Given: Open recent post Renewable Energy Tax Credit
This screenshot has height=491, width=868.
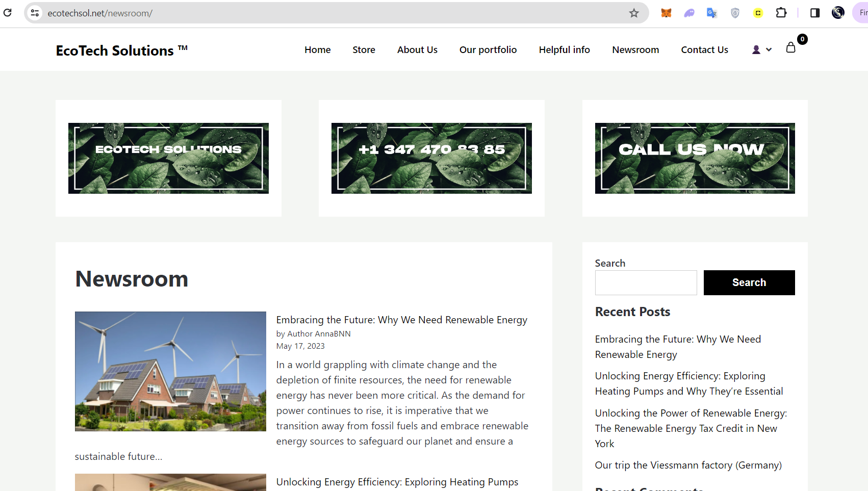Looking at the screenshot, I should pos(691,428).
